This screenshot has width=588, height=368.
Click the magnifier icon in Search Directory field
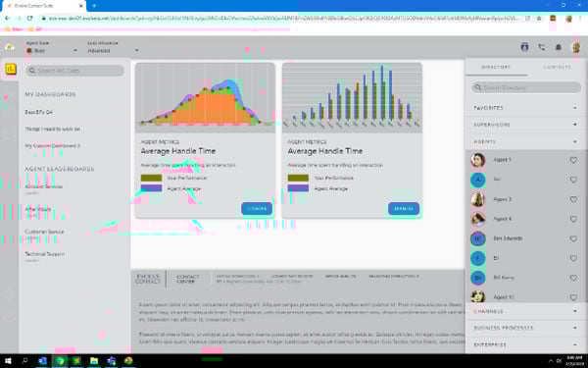coord(478,87)
